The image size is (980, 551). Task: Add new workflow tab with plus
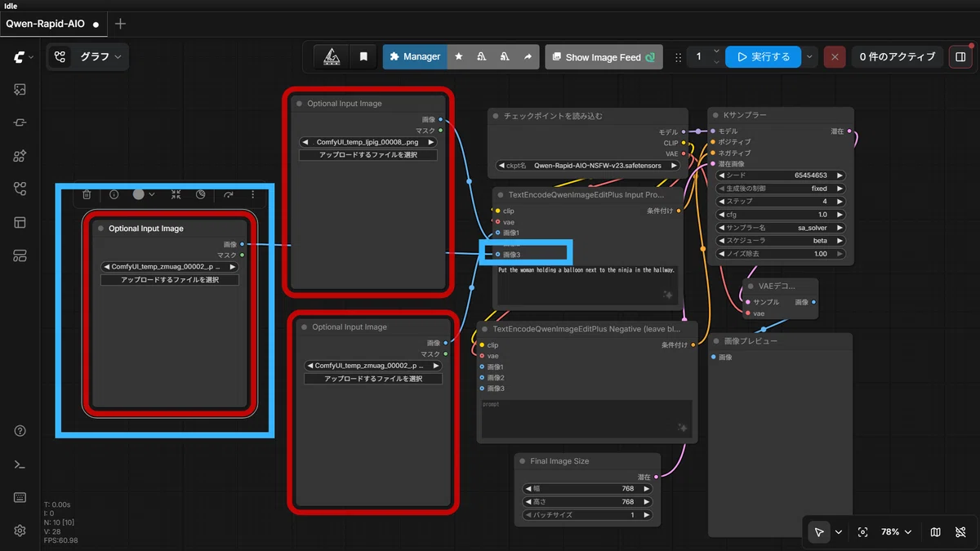point(120,24)
